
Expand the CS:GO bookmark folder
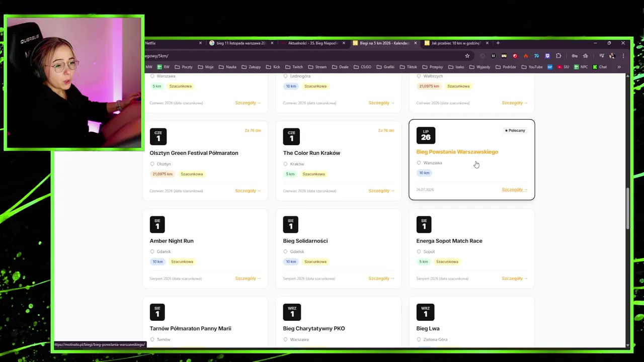click(x=362, y=67)
